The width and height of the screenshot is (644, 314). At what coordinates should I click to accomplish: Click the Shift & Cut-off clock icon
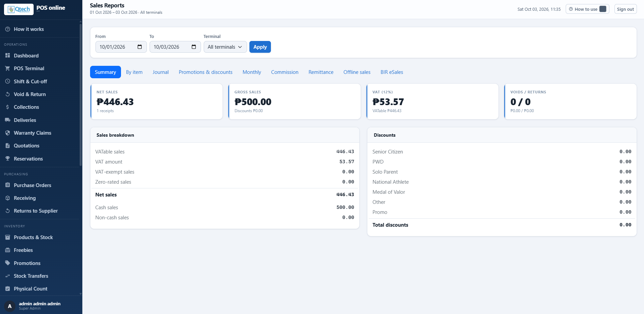[7, 81]
